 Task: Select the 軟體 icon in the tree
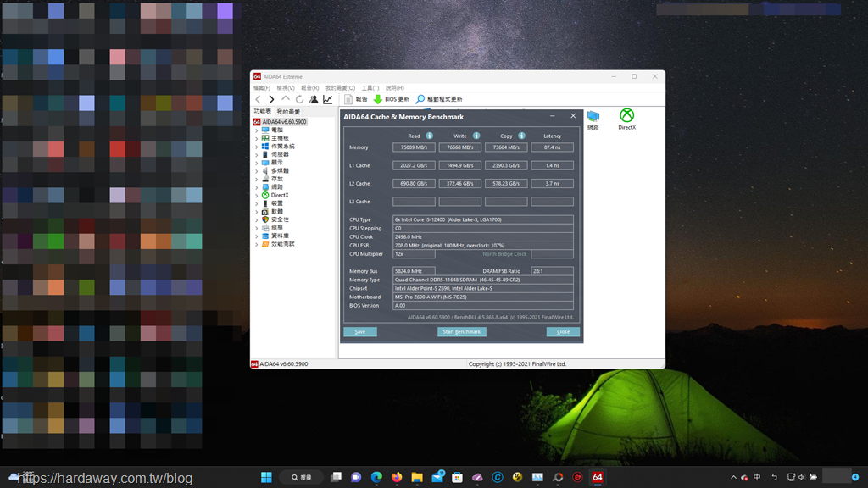tap(265, 211)
